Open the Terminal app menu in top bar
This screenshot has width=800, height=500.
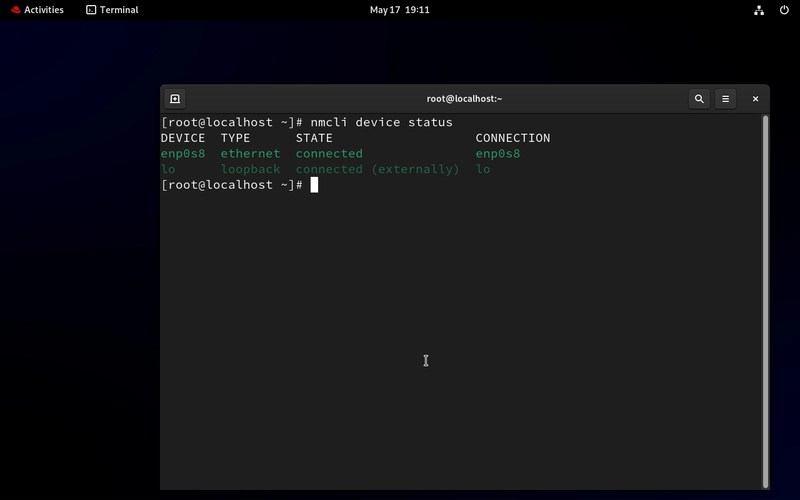[112, 10]
